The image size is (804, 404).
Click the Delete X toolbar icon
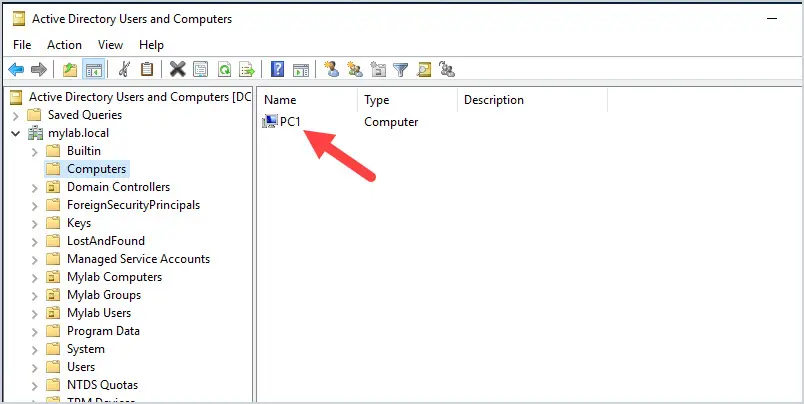177,69
